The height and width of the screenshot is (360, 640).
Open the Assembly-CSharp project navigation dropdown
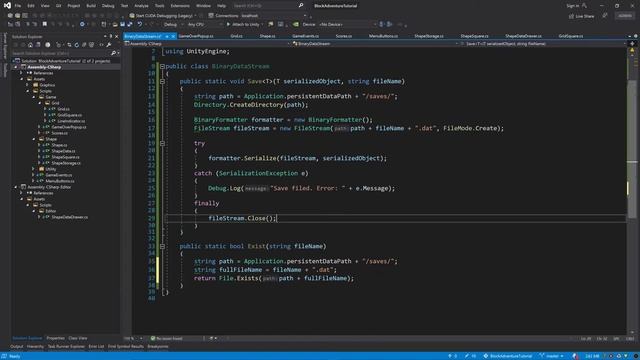click(x=207, y=44)
